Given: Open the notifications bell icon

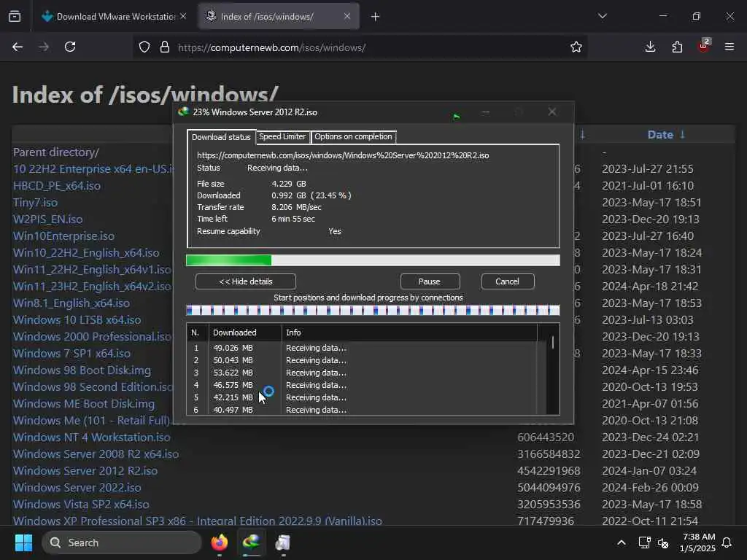Looking at the screenshot, I should point(727,542).
